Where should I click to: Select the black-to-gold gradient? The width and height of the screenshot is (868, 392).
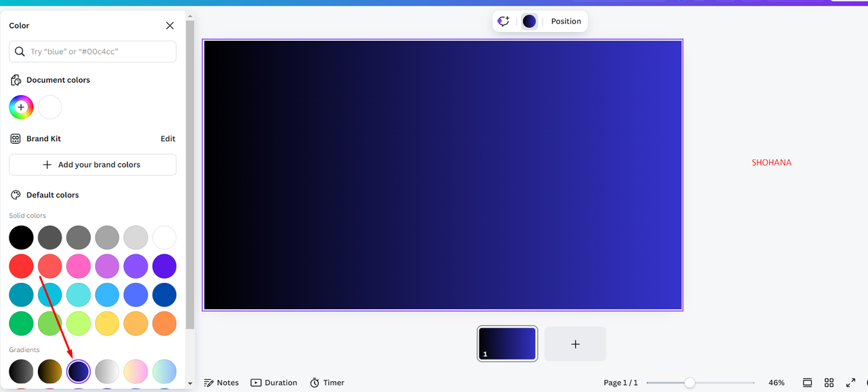click(50, 372)
